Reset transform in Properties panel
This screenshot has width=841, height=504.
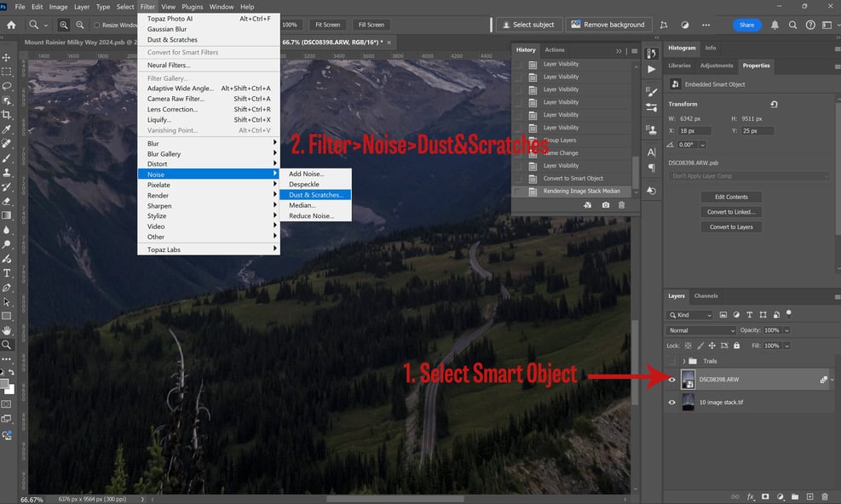point(774,104)
